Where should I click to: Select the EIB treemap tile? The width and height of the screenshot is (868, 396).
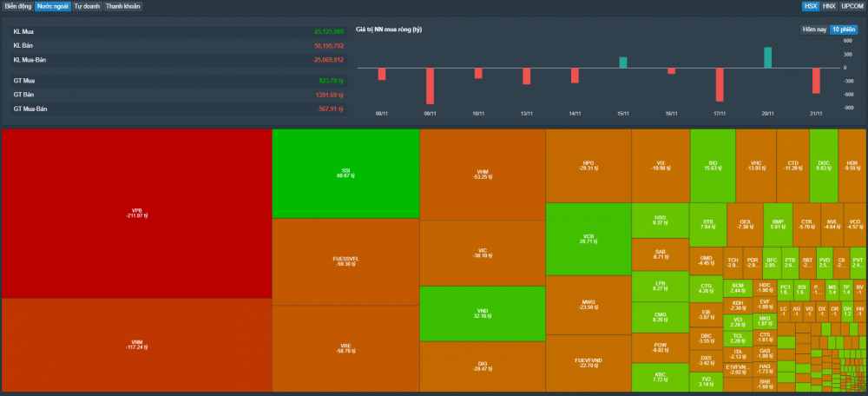(x=707, y=314)
